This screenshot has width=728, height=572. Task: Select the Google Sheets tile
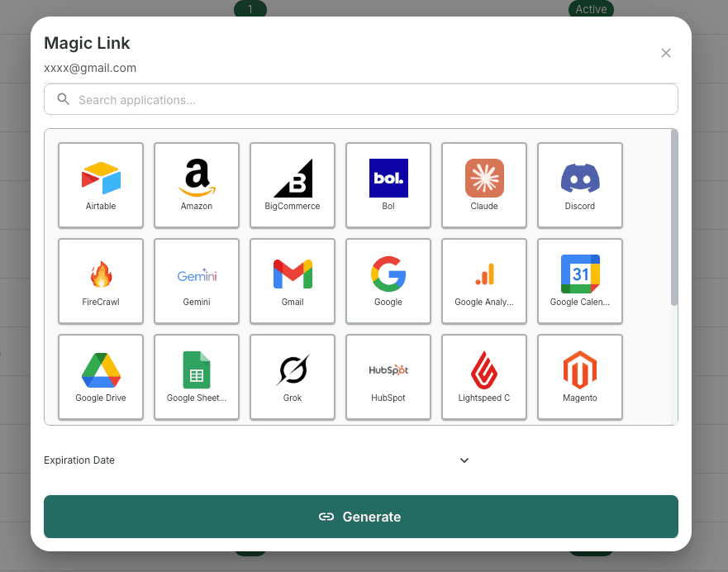click(196, 377)
